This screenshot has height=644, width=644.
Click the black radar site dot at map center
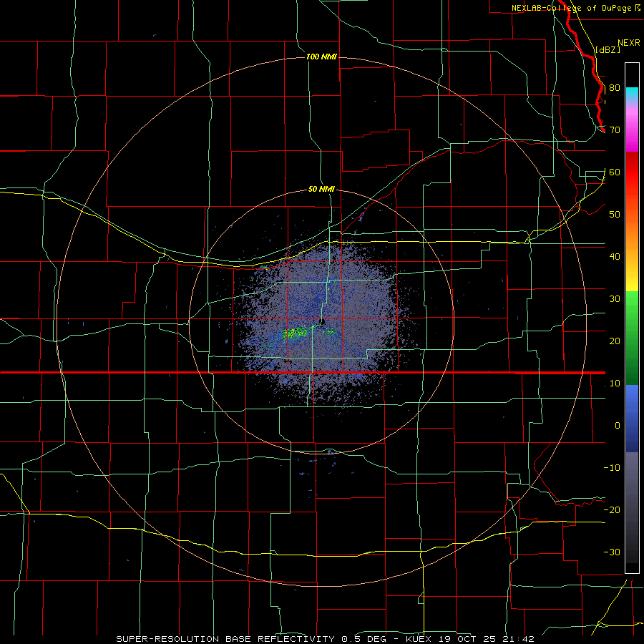tap(323, 322)
